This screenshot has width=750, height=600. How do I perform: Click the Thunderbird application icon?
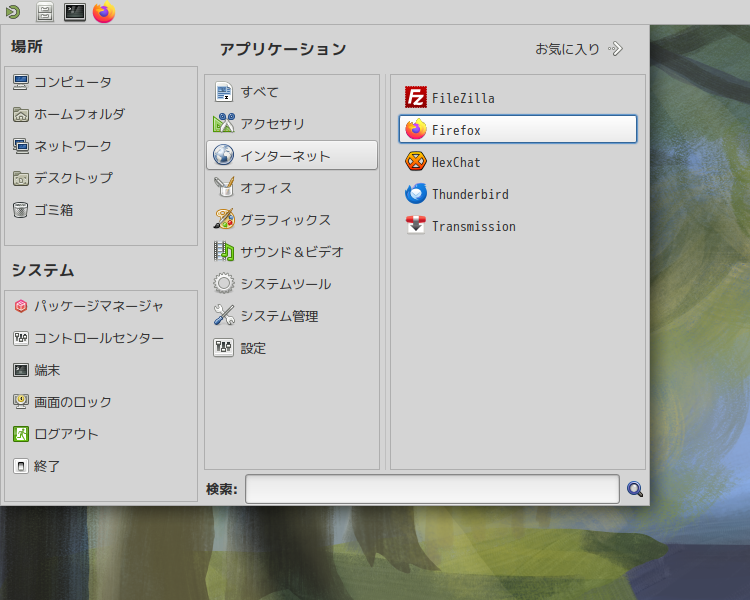tap(416, 194)
